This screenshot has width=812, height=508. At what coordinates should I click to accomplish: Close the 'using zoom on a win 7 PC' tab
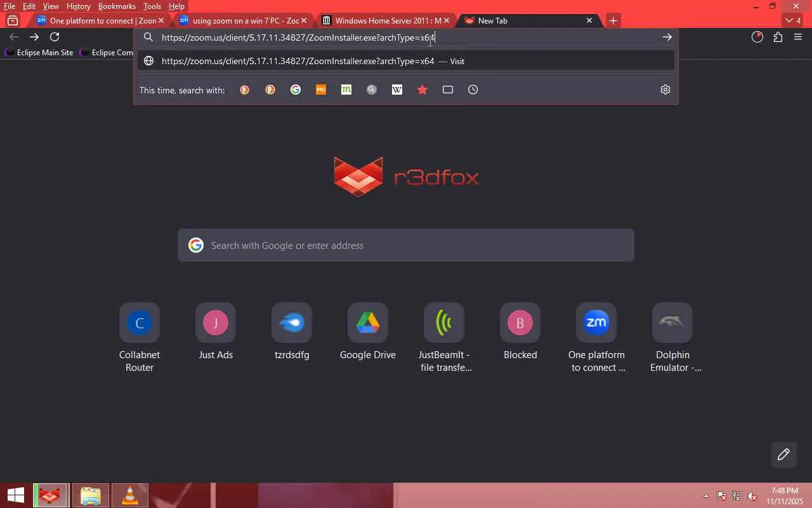point(304,20)
